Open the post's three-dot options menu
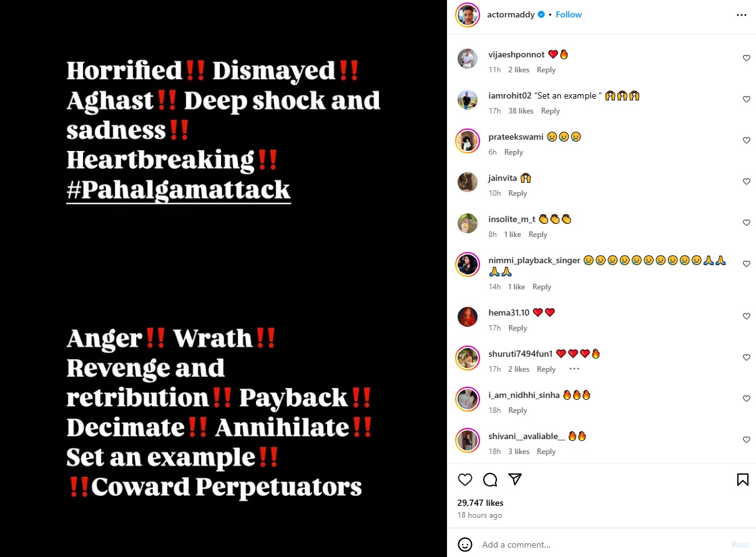This screenshot has width=756, height=557. pos(742,15)
